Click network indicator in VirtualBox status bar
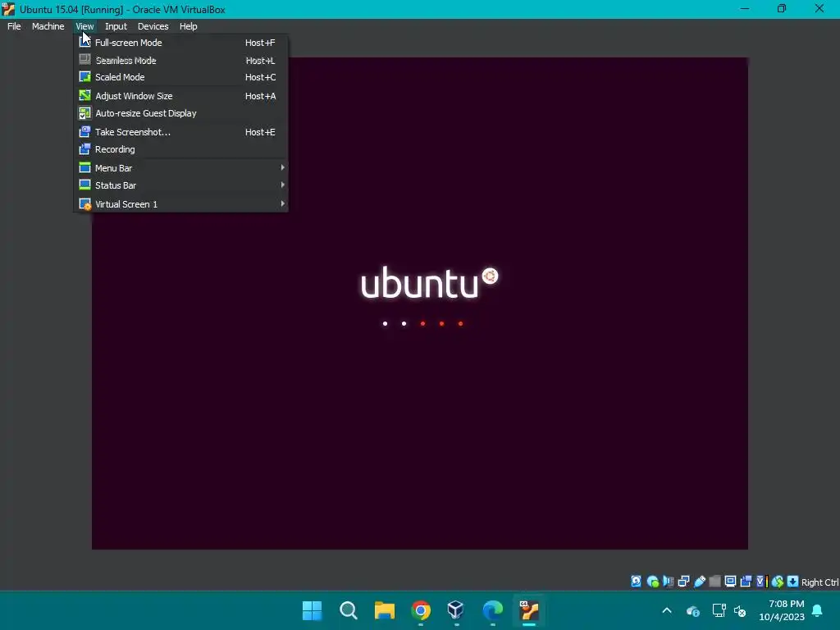The width and height of the screenshot is (840, 630). pyautogui.click(x=684, y=582)
